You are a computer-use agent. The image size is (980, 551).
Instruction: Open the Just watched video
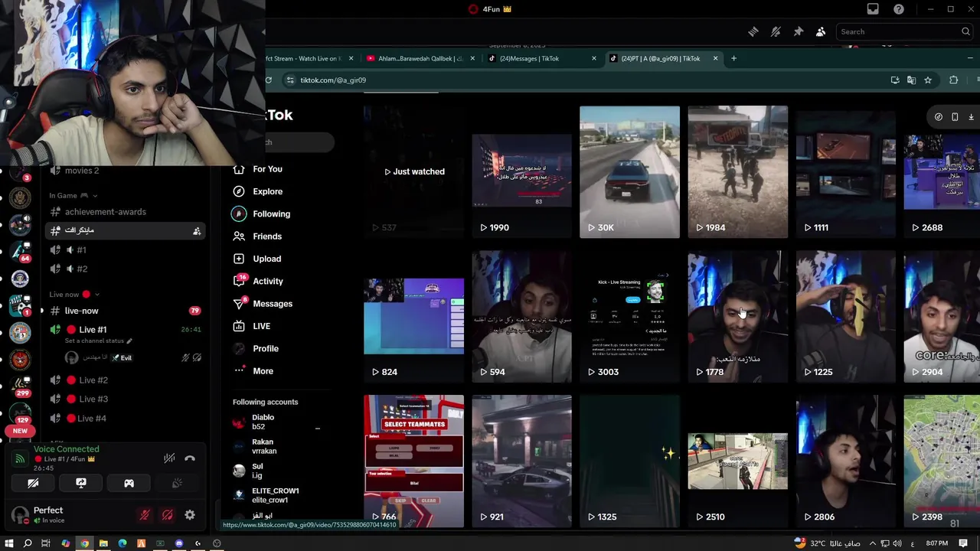(413, 171)
